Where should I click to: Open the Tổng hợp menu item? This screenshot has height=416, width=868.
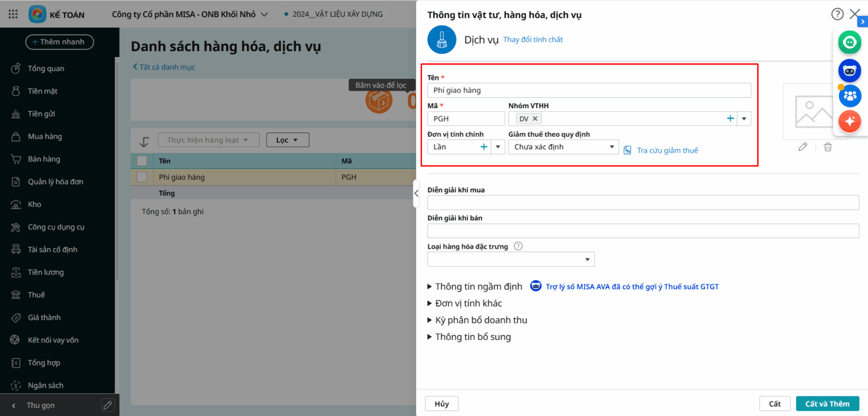[44, 363]
